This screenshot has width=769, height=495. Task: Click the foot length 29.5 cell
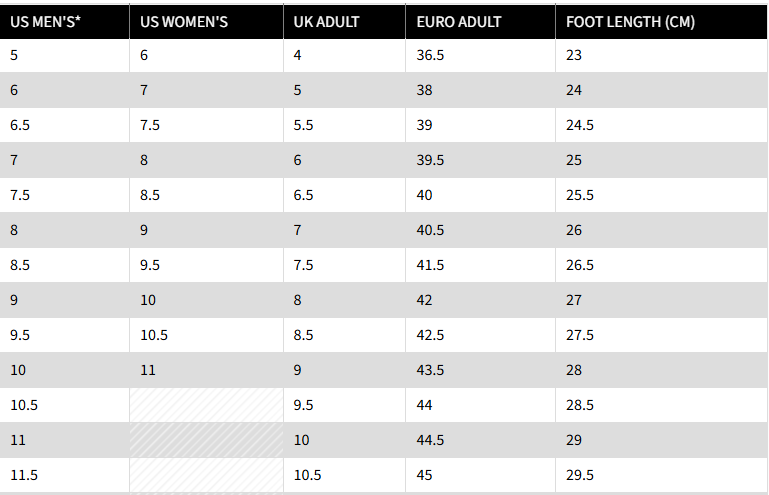point(580,475)
